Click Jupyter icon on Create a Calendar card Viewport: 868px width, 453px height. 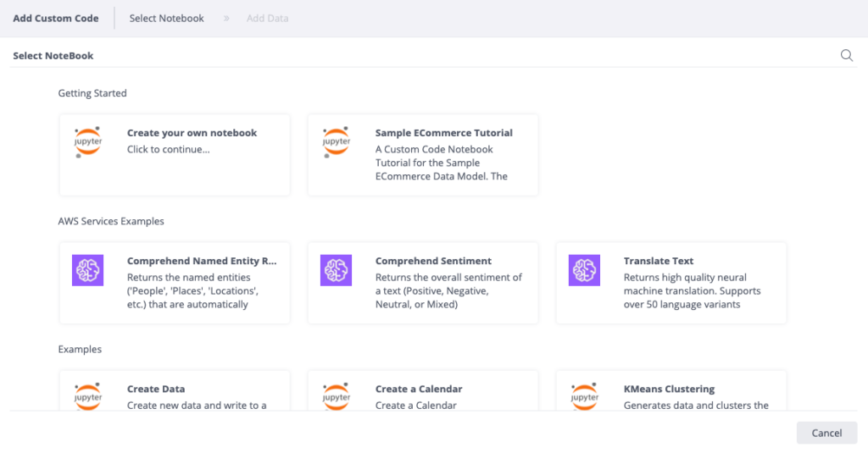(336, 396)
